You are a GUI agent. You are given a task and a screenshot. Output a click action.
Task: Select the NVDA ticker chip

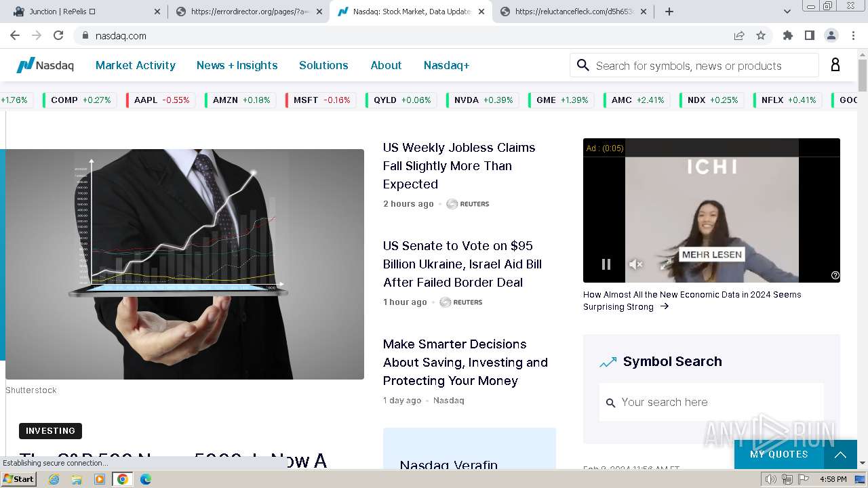coord(484,100)
